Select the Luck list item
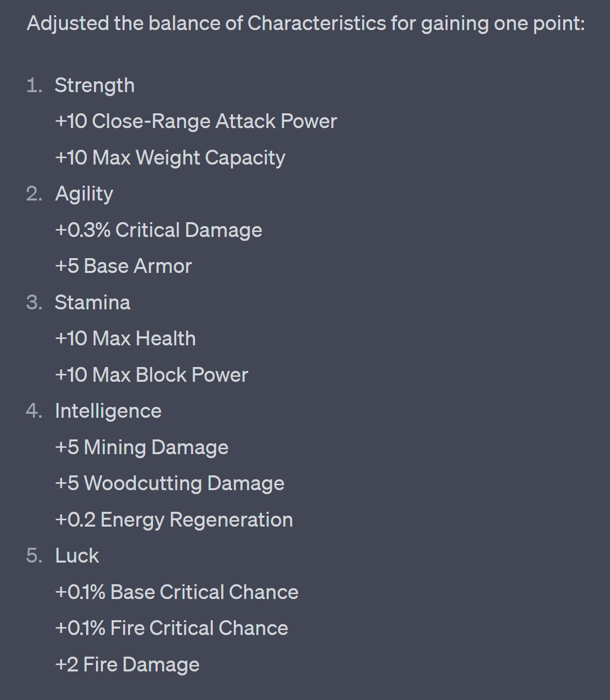The width and height of the screenshot is (610, 700). pyautogui.click(x=77, y=556)
